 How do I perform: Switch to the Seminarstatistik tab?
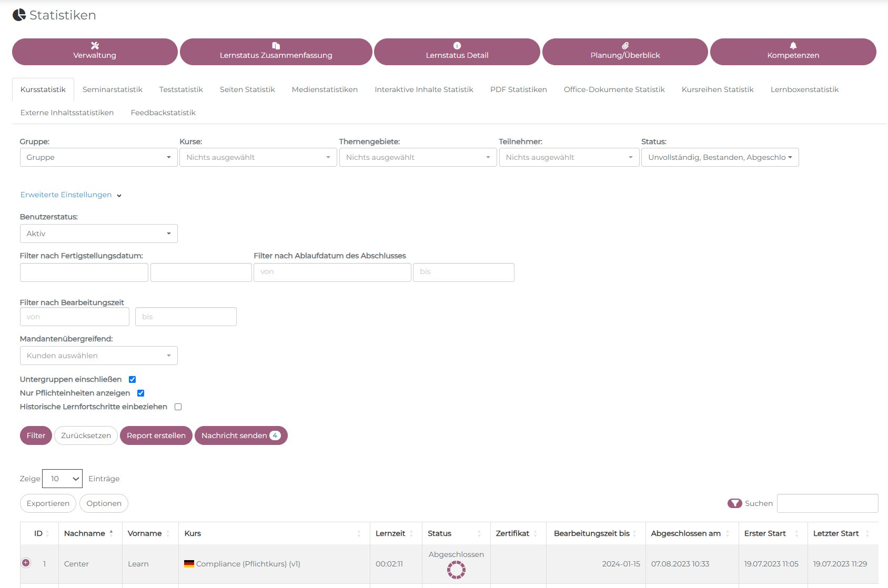[113, 89]
